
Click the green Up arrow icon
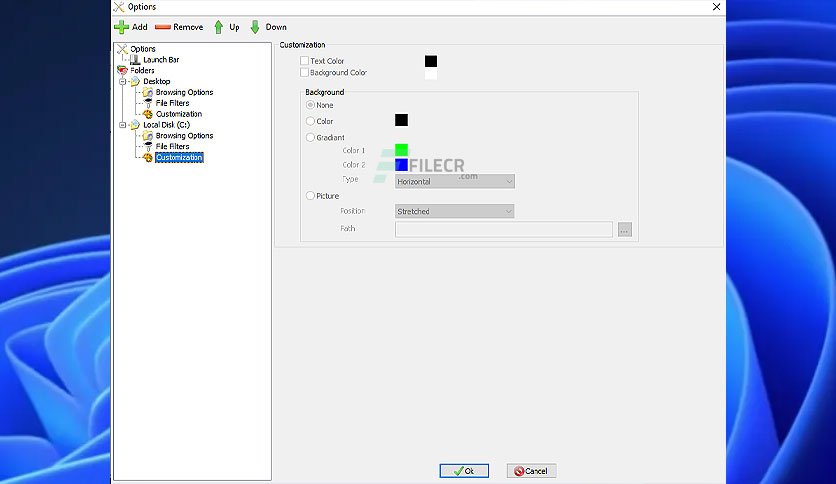[219, 27]
